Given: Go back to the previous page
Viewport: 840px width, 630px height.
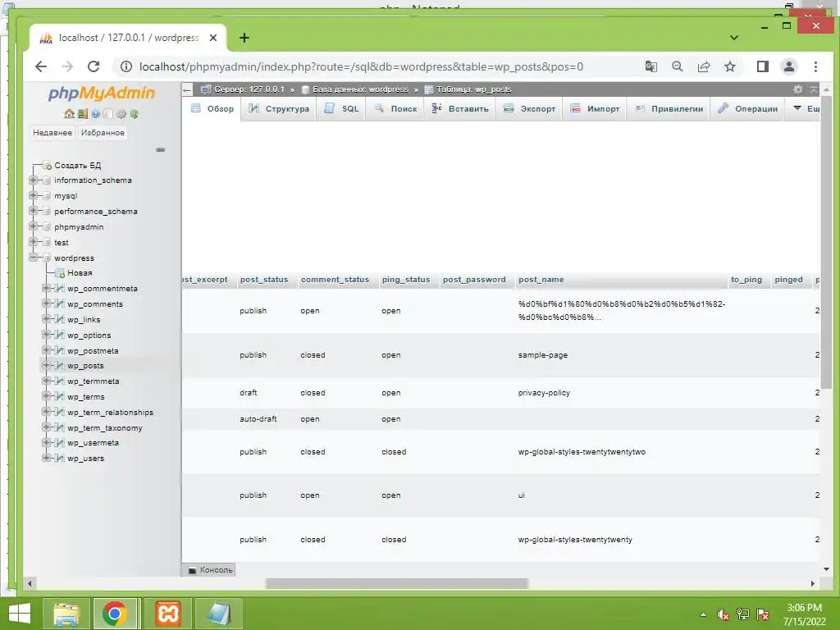Looking at the screenshot, I should (41, 66).
